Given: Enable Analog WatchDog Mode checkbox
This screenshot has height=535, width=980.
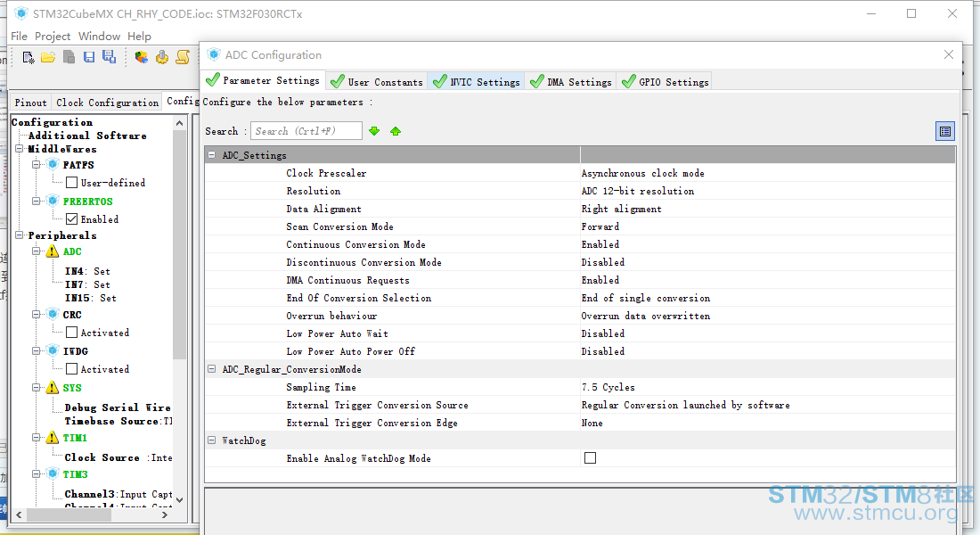Looking at the screenshot, I should (590, 458).
